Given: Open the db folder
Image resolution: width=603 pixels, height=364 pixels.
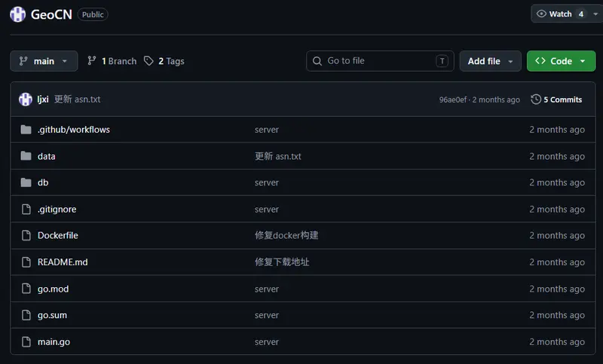Looking at the screenshot, I should point(43,182).
